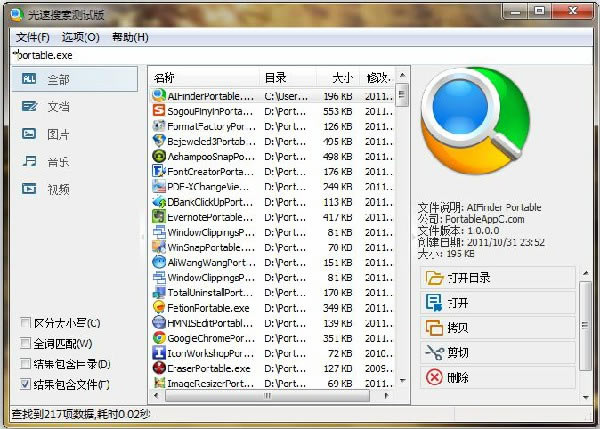Click results horizontal scroll right arrow
The width and height of the screenshot is (600, 429).
(x=386, y=395)
